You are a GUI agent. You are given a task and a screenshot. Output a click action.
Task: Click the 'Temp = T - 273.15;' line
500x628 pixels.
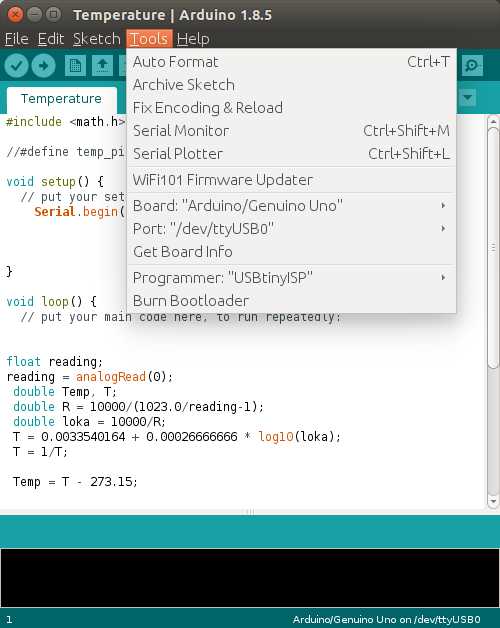[x=75, y=482]
